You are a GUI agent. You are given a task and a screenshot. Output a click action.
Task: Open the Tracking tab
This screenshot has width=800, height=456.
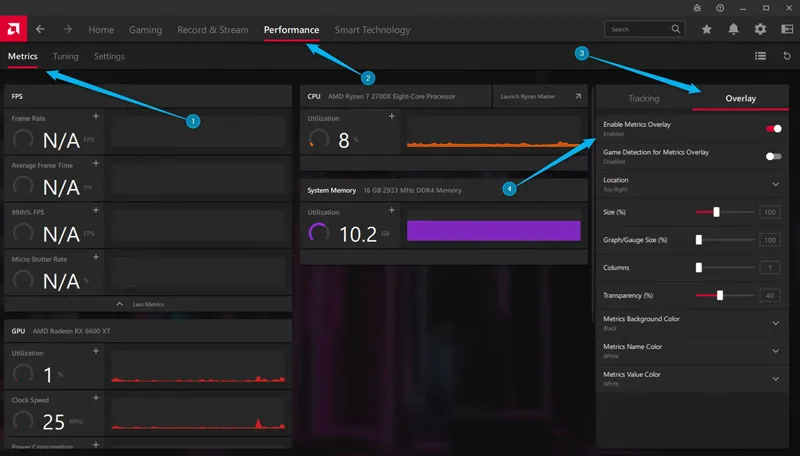[644, 98]
